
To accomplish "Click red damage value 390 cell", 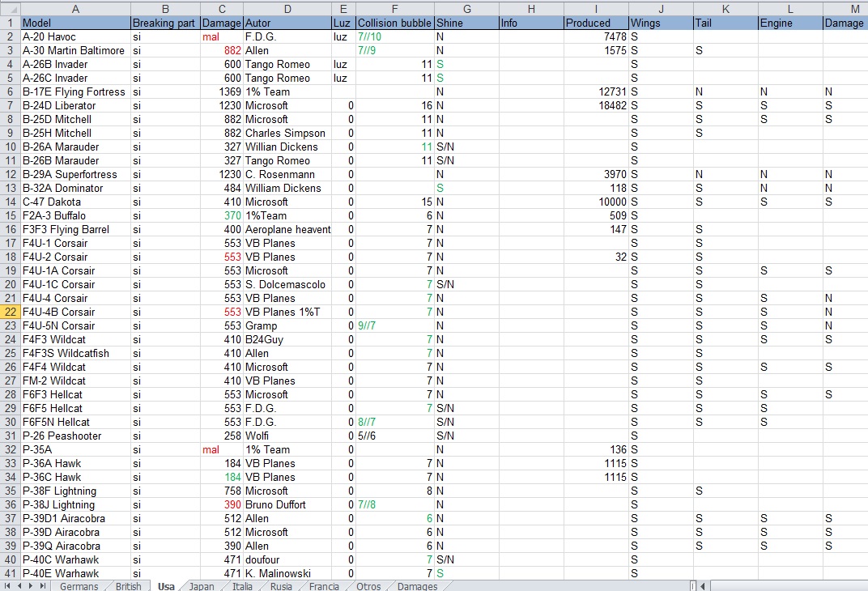I will coord(222,504).
